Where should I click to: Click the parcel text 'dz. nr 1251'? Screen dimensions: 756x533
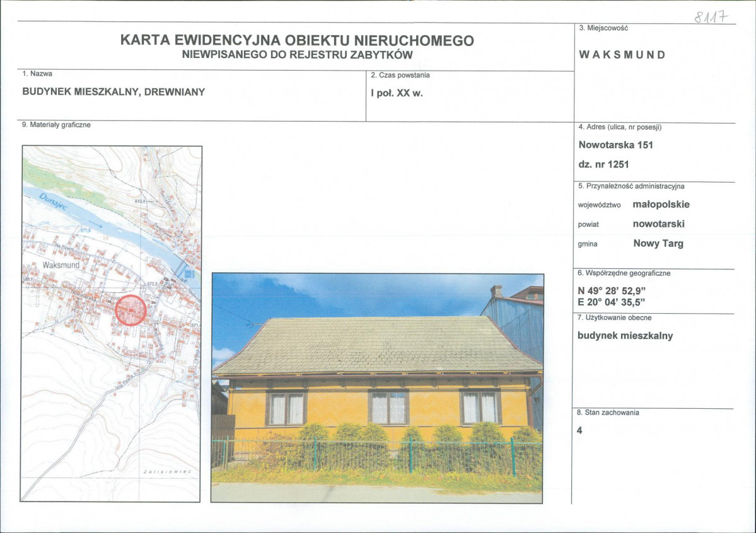click(603, 164)
